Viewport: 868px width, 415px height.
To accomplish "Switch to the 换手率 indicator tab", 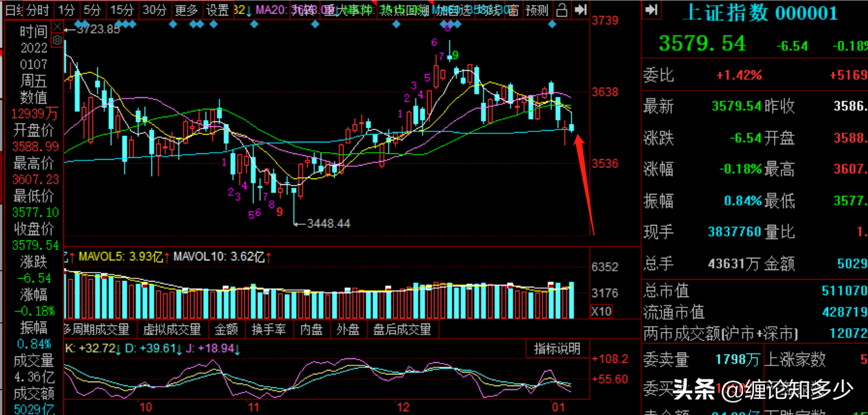I will pyautogui.click(x=269, y=330).
